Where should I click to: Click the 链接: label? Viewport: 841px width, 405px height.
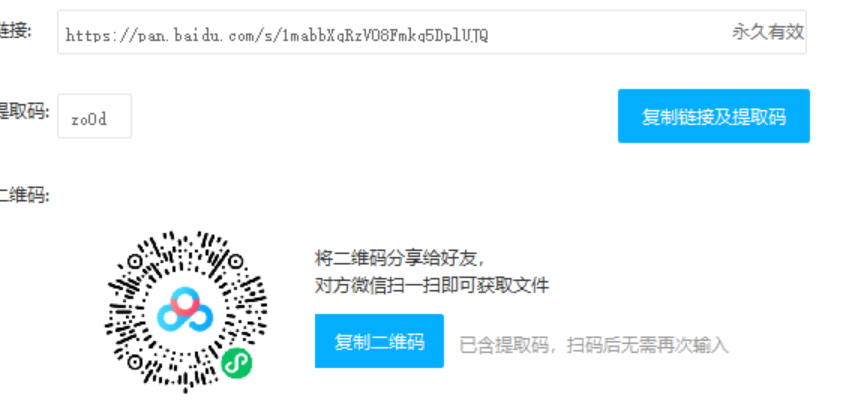click(x=16, y=31)
